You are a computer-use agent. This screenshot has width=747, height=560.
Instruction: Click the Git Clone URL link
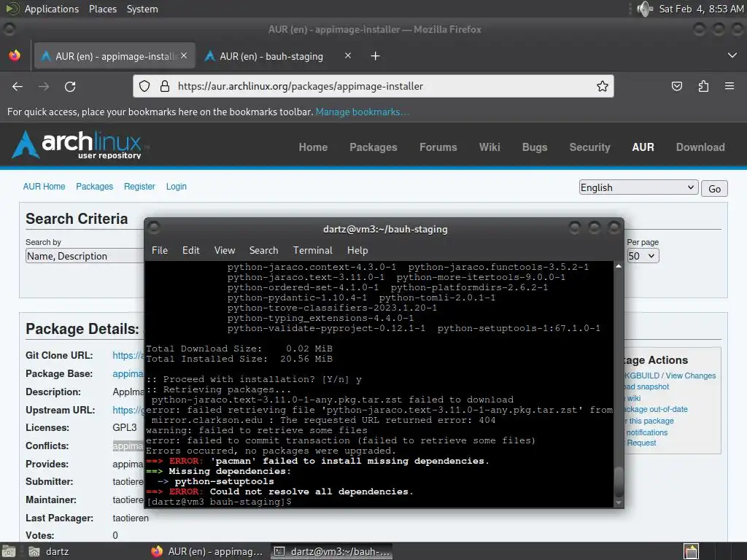point(128,356)
